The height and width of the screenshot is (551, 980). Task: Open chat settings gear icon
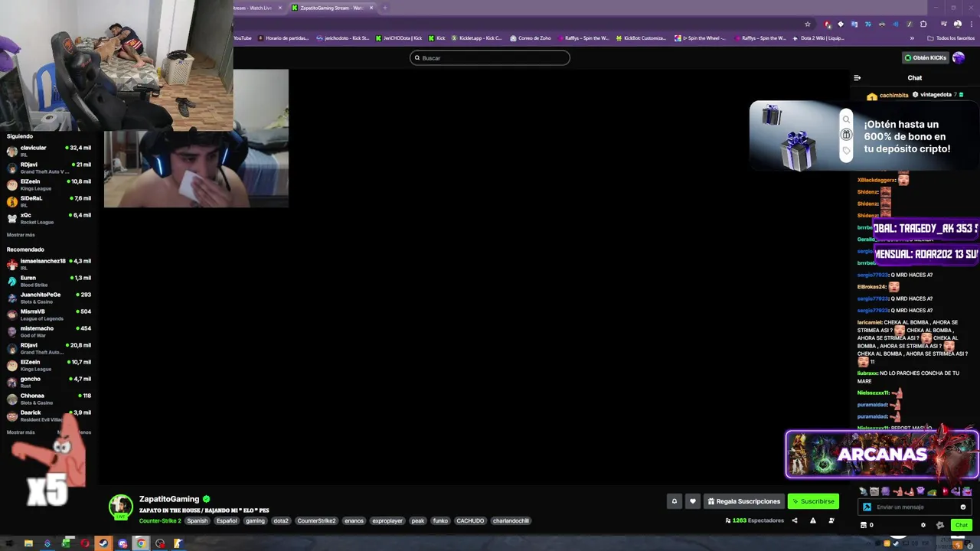923,525
